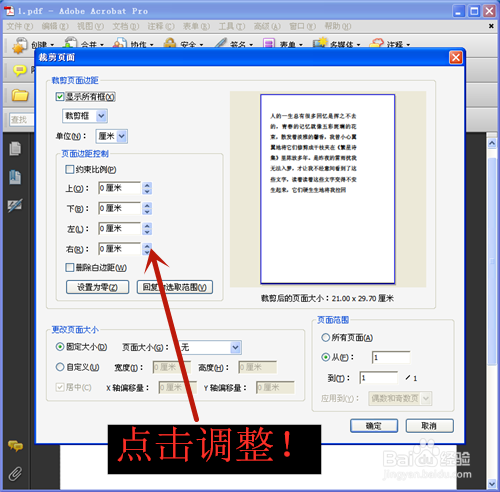Open the Document (文档) menu

coord(125,26)
